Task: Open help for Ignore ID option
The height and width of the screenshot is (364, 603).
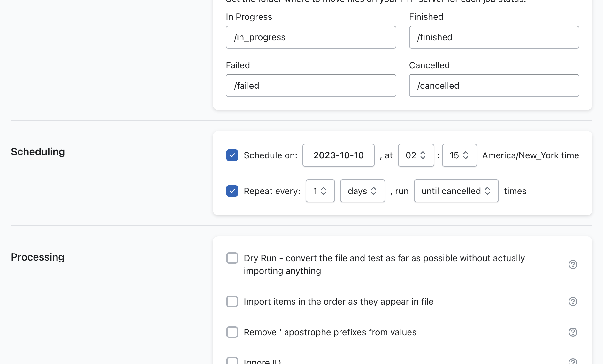Action: tap(573, 361)
